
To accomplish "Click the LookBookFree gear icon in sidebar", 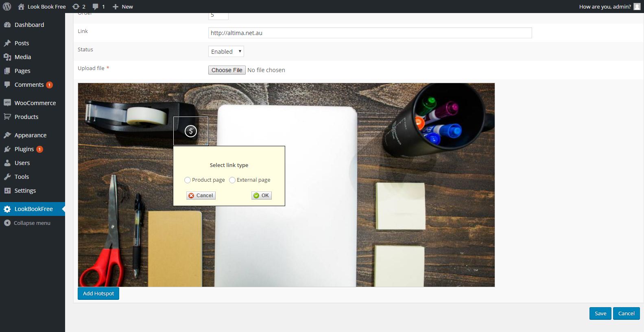I will pyautogui.click(x=7, y=209).
